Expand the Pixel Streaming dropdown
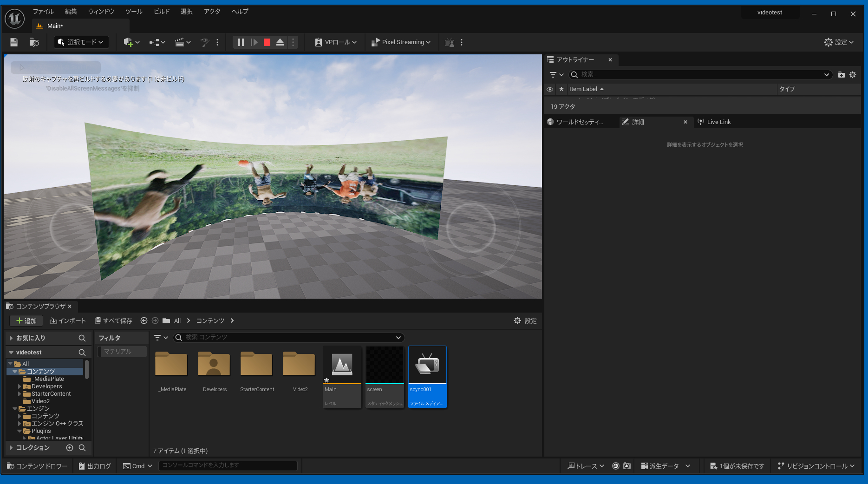 (x=401, y=42)
